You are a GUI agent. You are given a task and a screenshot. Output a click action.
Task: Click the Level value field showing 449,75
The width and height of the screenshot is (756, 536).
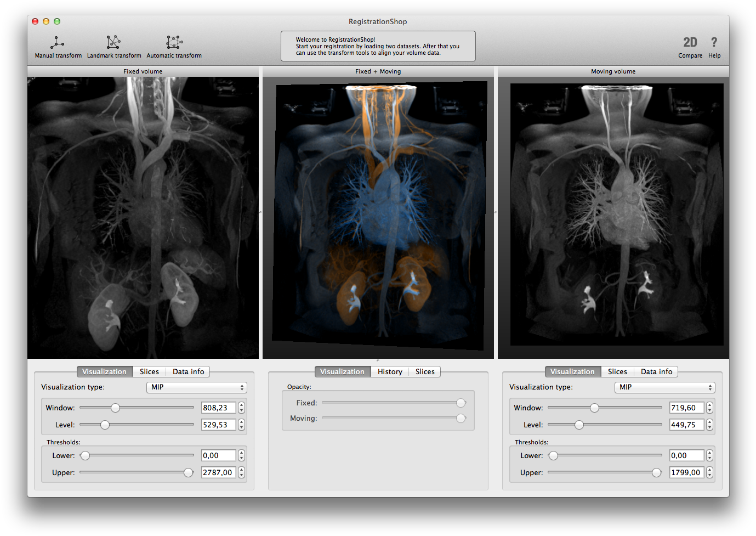click(686, 425)
